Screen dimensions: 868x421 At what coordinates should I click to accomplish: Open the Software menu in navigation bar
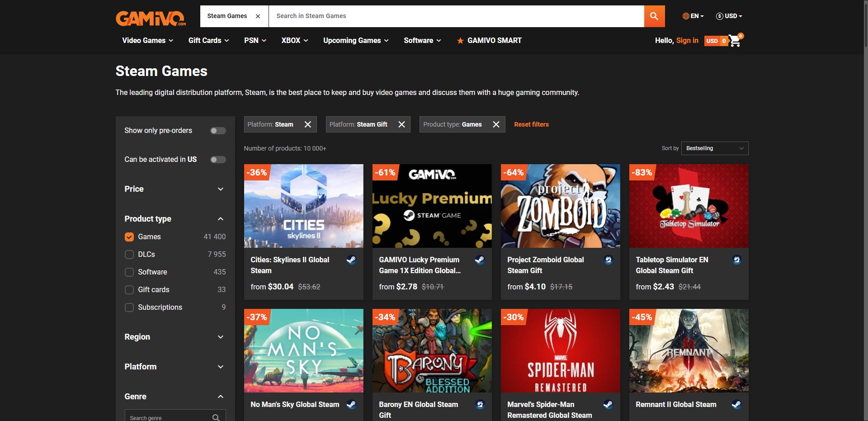pos(422,40)
